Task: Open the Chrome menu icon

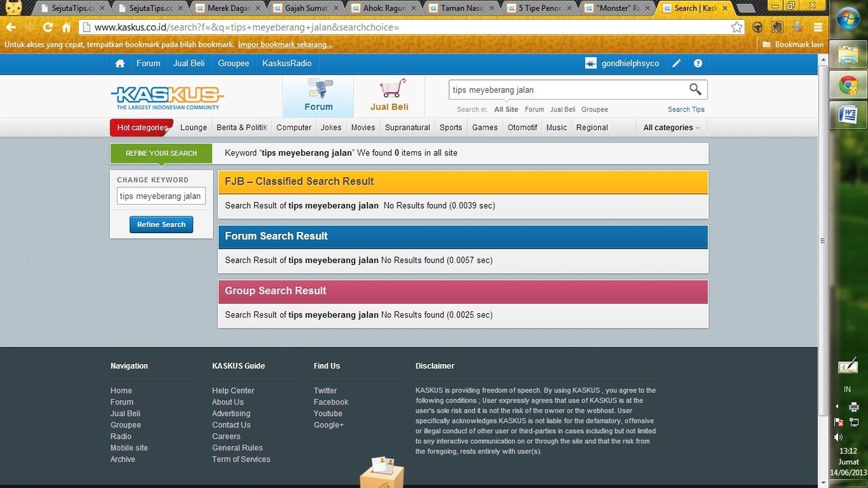Action: (818, 27)
